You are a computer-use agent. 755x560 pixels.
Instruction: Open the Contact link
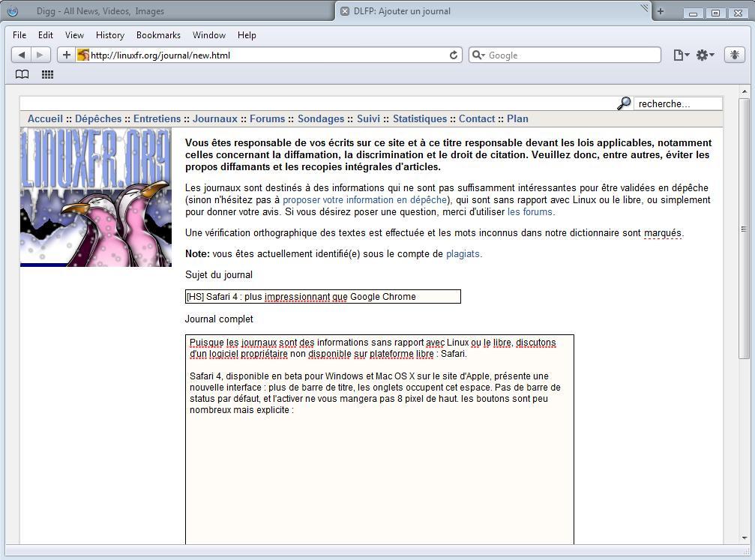coord(477,119)
